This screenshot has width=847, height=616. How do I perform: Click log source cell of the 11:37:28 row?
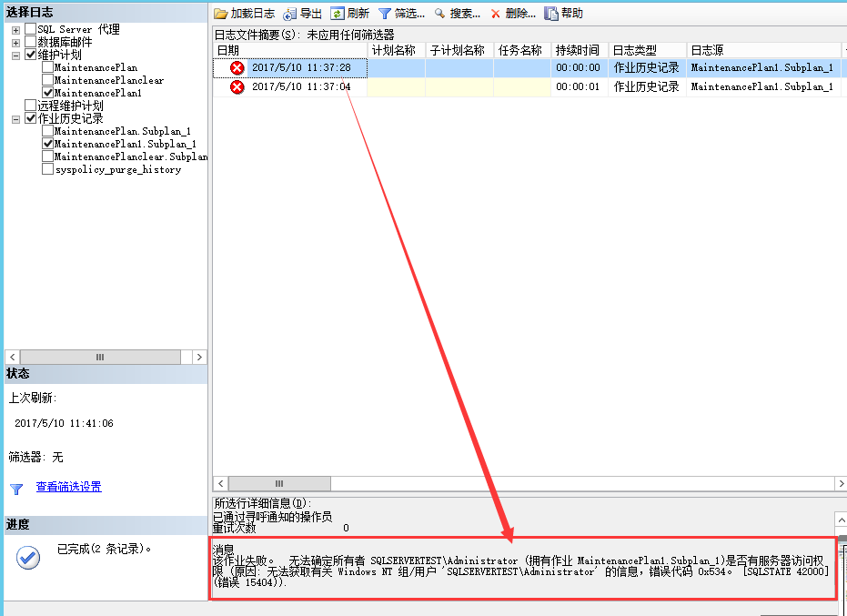764,68
